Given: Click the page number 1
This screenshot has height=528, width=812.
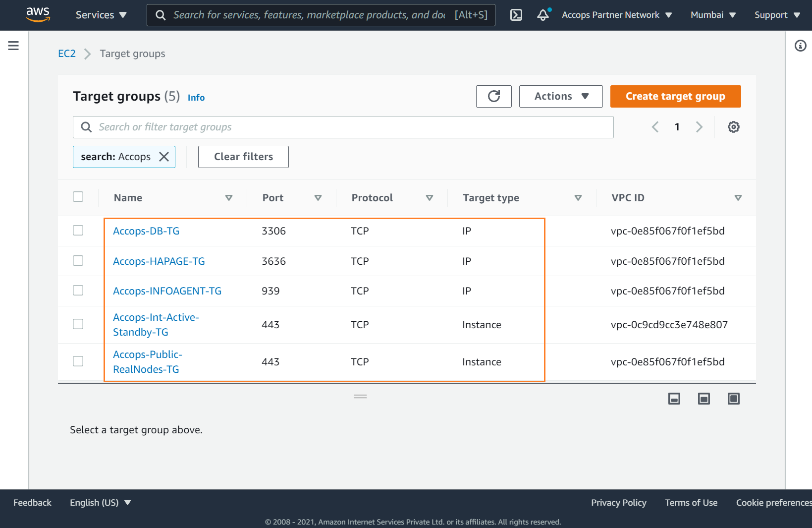Looking at the screenshot, I should tap(677, 127).
